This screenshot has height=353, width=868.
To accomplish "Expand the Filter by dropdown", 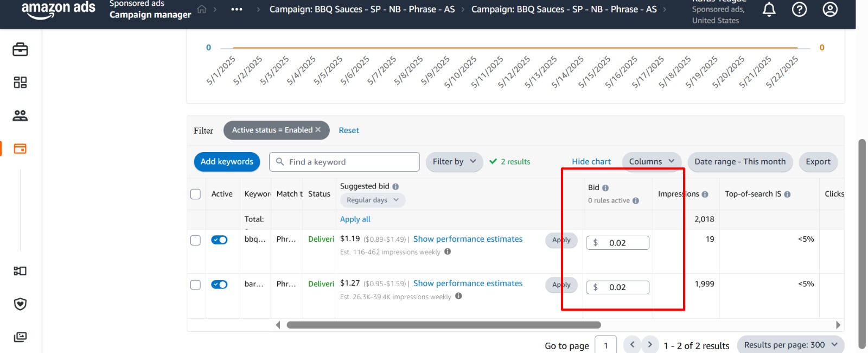I will click(x=454, y=162).
